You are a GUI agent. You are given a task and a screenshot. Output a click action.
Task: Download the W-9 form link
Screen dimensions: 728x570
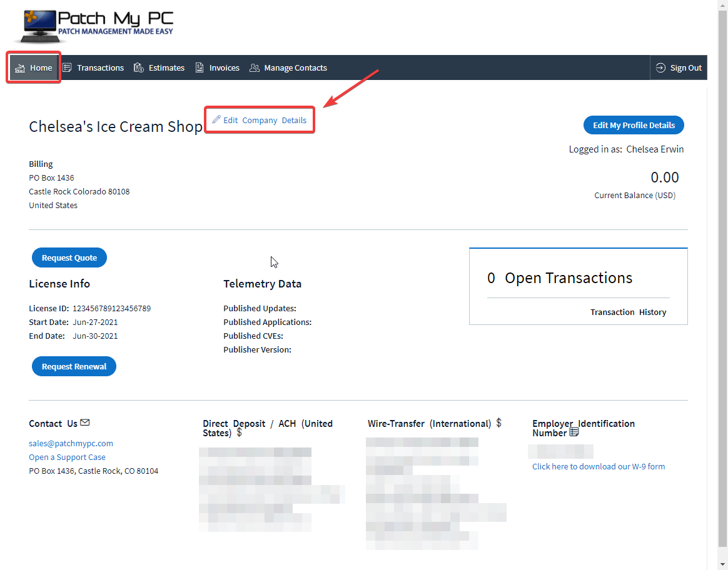click(599, 467)
